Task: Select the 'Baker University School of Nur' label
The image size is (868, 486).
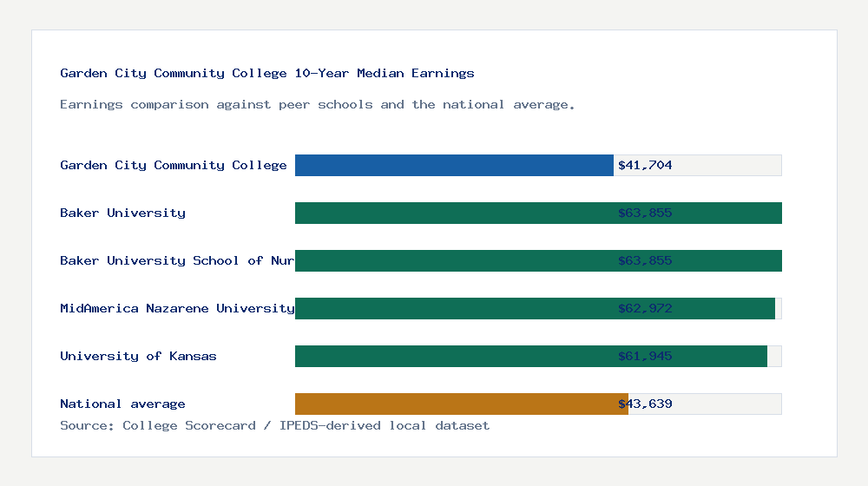Action: 177,260
